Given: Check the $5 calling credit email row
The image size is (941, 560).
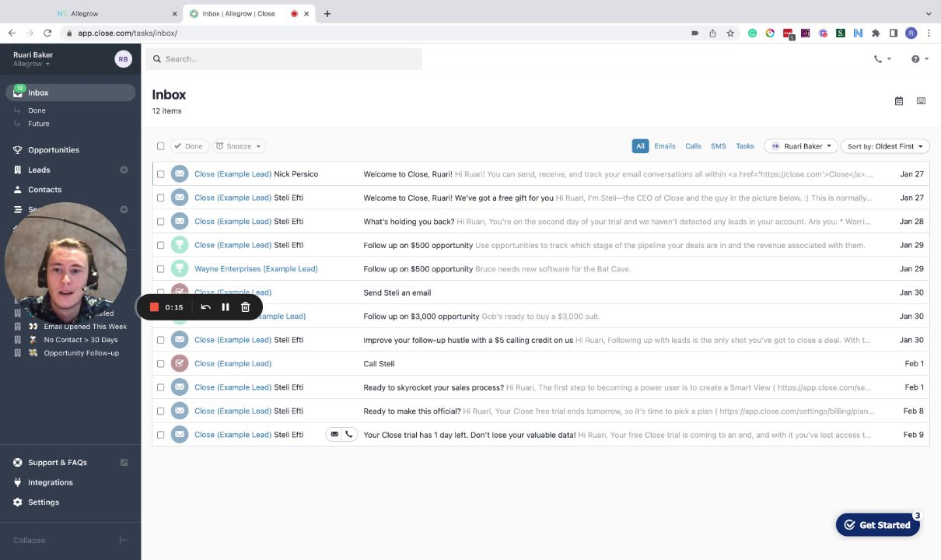Looking at the screenshot, I should coord(161,340).
